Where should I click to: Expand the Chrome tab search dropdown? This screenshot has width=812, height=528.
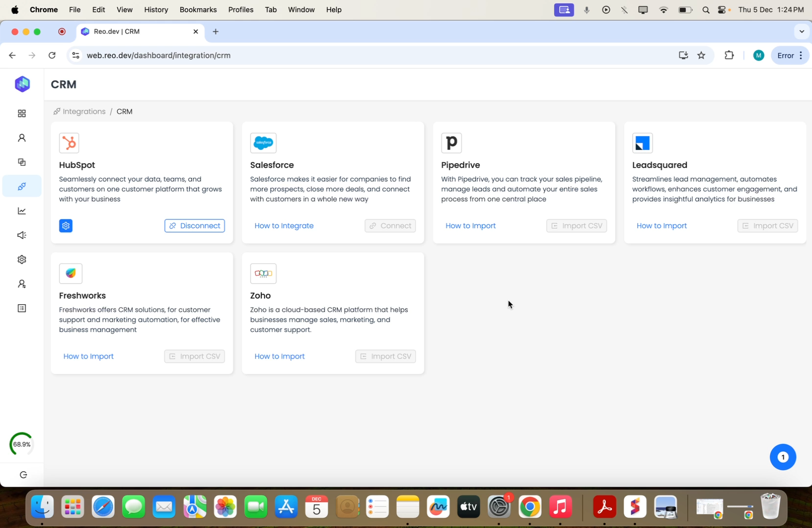click(x=801, y=31)
